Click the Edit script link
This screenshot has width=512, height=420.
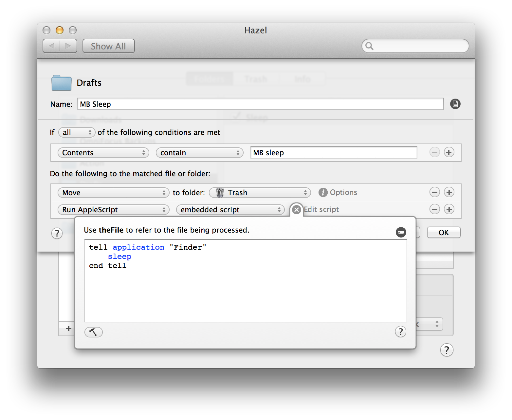coord(321,210)
